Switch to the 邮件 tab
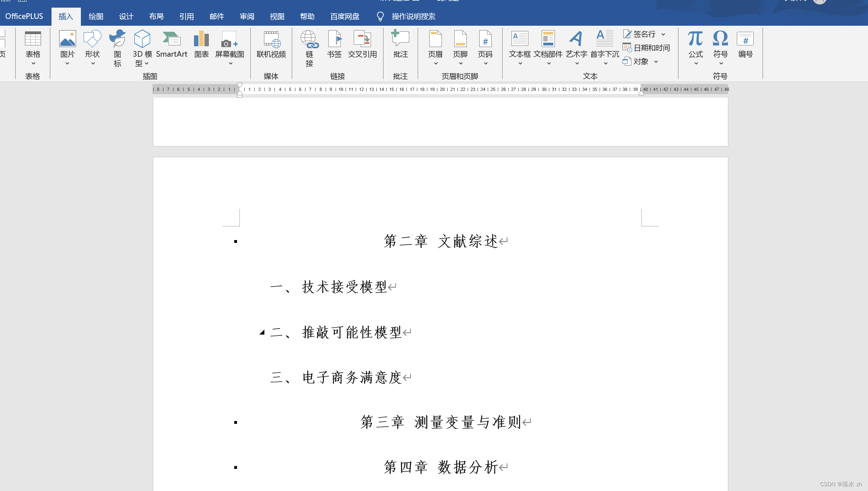 tap(216, 16)
